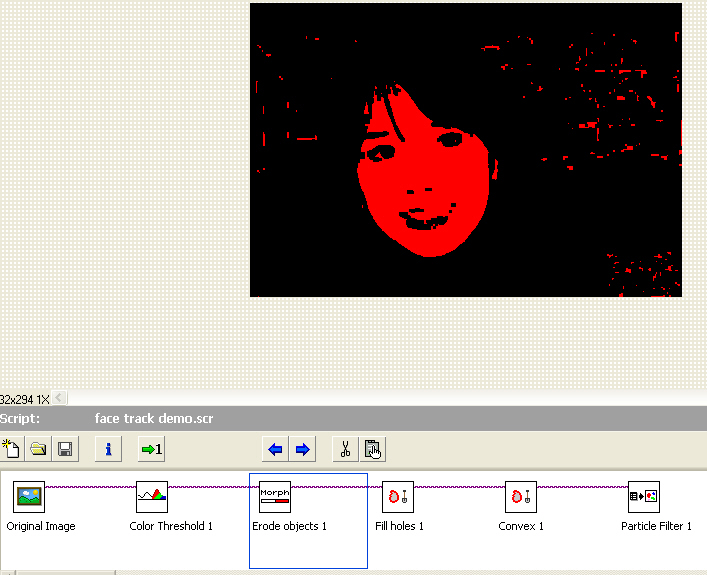Viewport: 707px width, 575px height.
Task: Open a script with the folder icon
Action: [38, 449]
